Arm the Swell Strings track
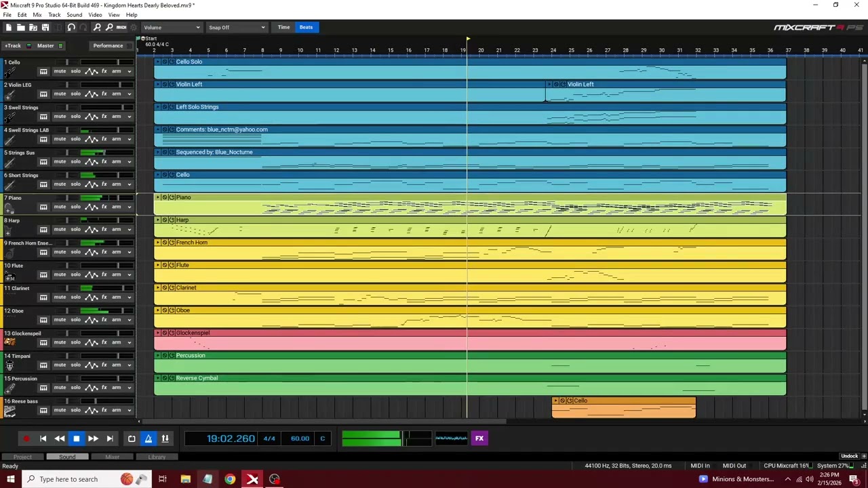 [x=117, y=117]
